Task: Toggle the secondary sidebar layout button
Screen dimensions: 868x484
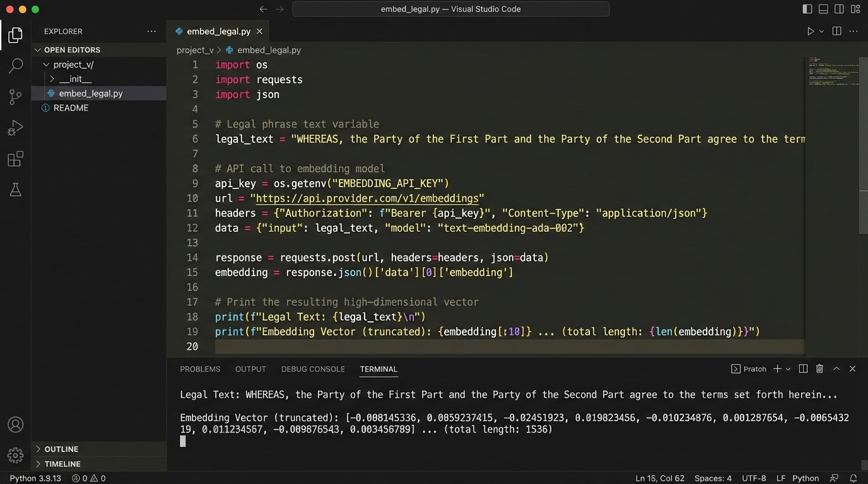Action: point(839,9)
